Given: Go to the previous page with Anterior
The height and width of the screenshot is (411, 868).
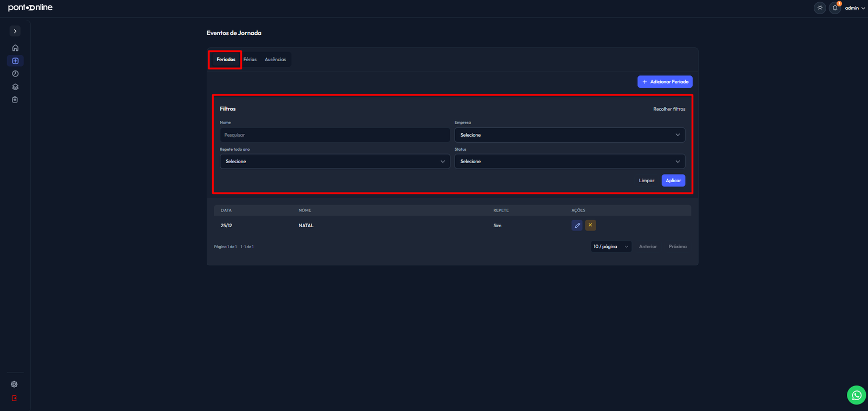Looking at the screenshot, I should click(648, 247).
